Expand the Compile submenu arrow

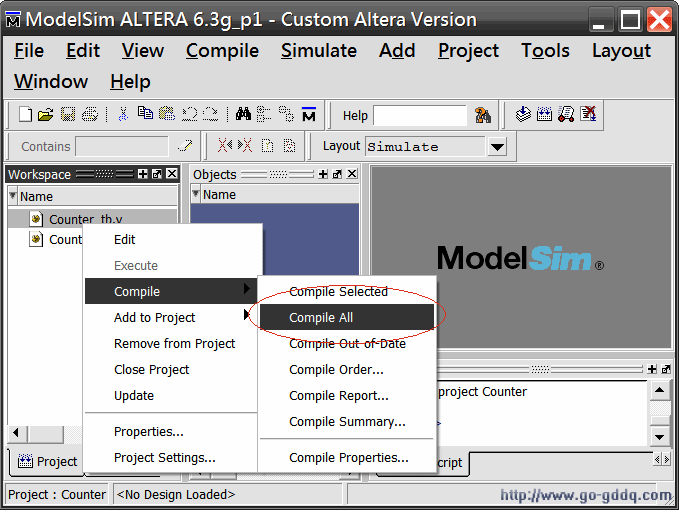click(246, 288)
